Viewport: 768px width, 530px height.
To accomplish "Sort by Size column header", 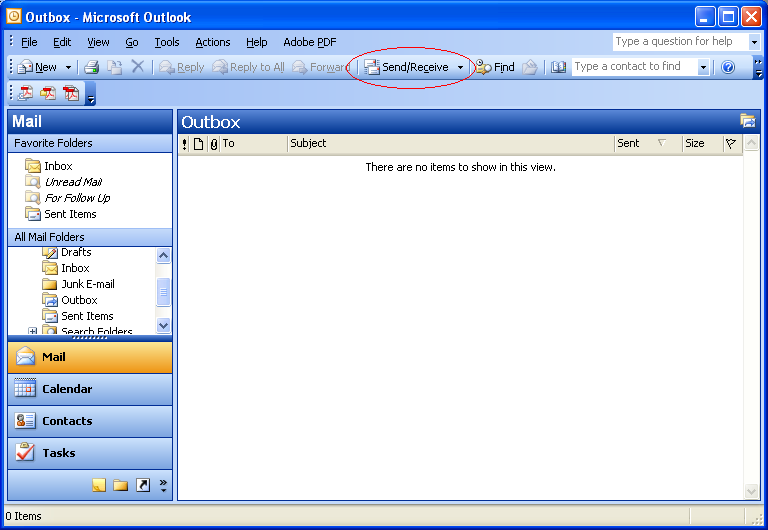I will point(703,144).
